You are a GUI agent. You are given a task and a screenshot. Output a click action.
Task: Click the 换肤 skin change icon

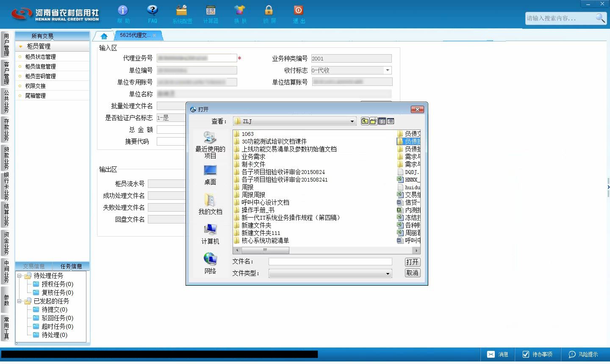click(x=240, y=14)
